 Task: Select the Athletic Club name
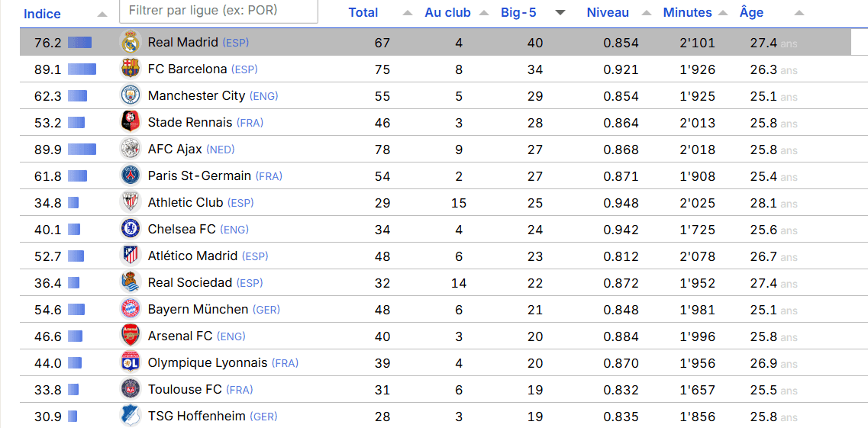186,202
